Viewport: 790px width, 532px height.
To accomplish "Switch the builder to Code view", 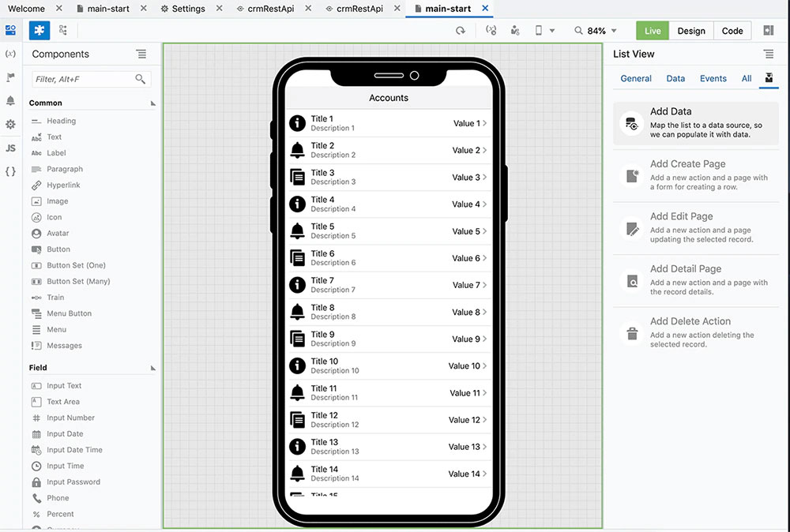I will [x=732, y=31].
